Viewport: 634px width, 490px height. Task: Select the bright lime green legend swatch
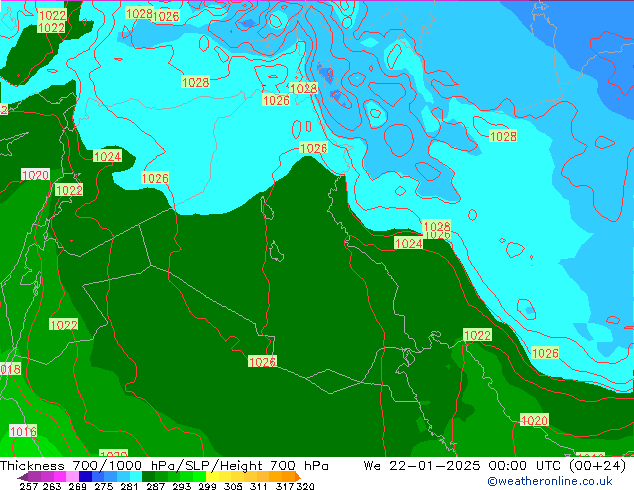(199, 476)
